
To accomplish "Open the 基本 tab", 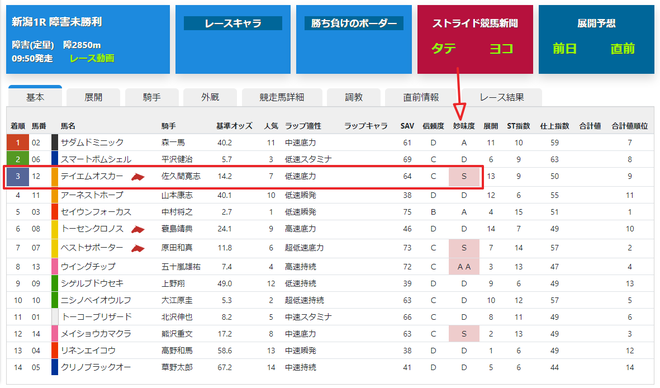I will [35, 97].
